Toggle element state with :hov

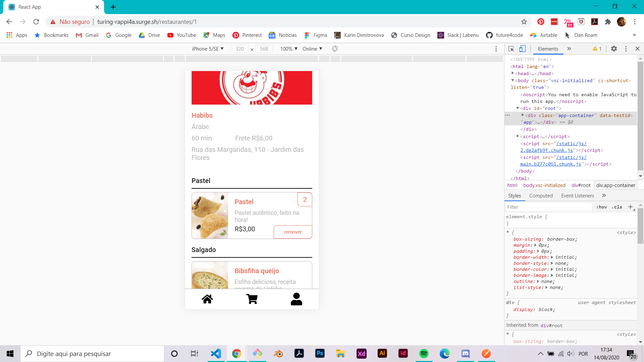[601, 207]
